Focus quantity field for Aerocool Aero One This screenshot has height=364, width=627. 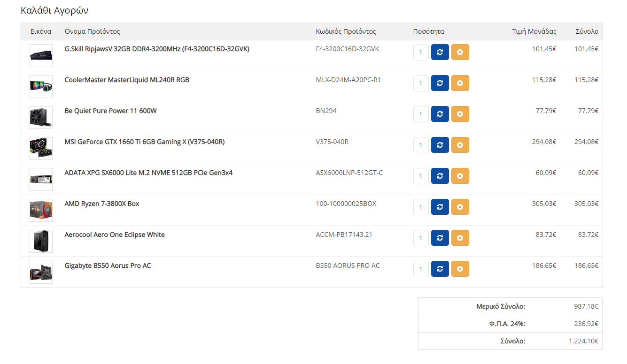(x=421, y=238)
